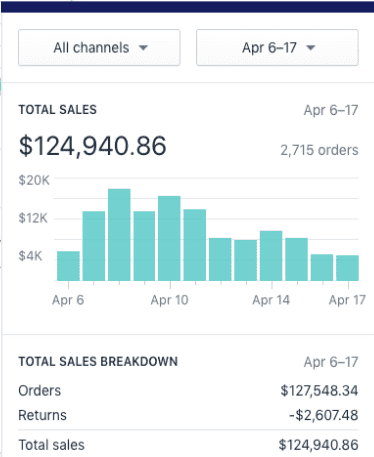The height and width of the screenshot is (457, 374).
Task: Select the Apr 14 sales bar
Action: click(271, 256)
